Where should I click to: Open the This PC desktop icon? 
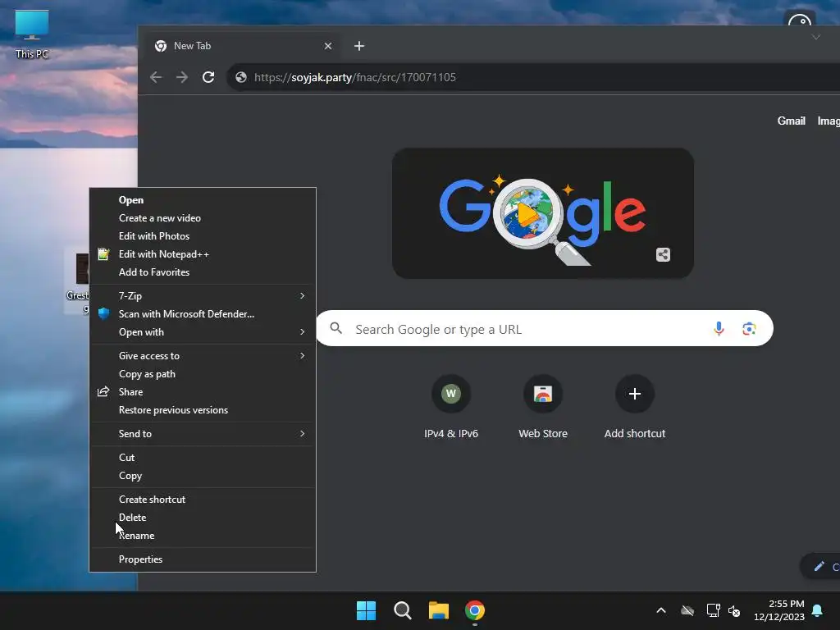[x=32, y=34]
